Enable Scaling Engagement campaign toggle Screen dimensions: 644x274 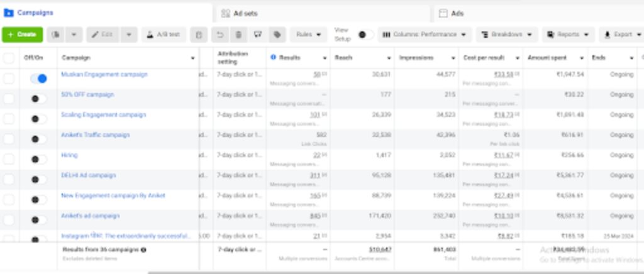(38, 119)
